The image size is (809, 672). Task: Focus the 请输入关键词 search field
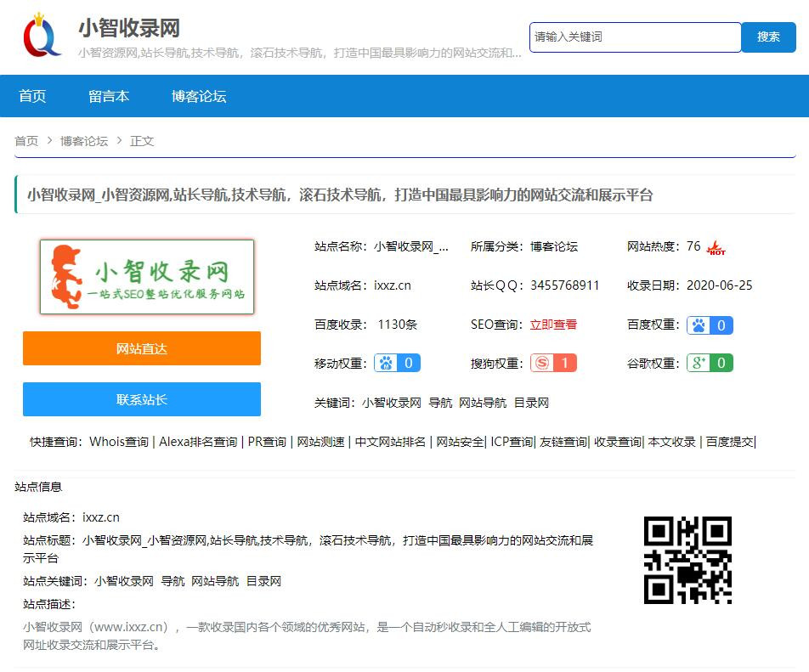[x=635, y=37]
